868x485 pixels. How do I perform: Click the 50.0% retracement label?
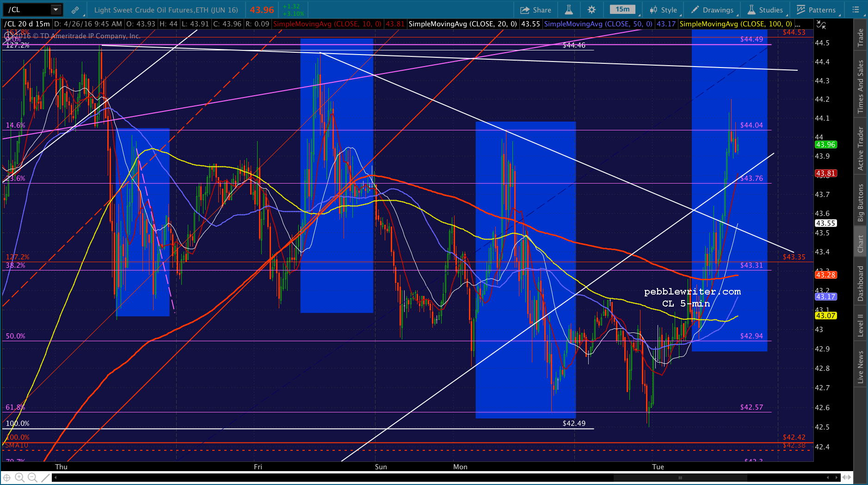coord(15,336)
